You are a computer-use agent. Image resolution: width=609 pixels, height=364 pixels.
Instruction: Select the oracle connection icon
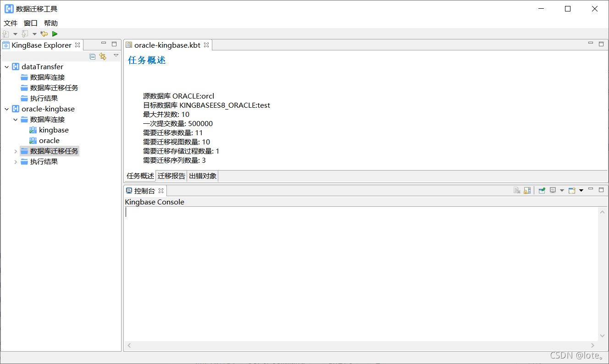(33, 141)
